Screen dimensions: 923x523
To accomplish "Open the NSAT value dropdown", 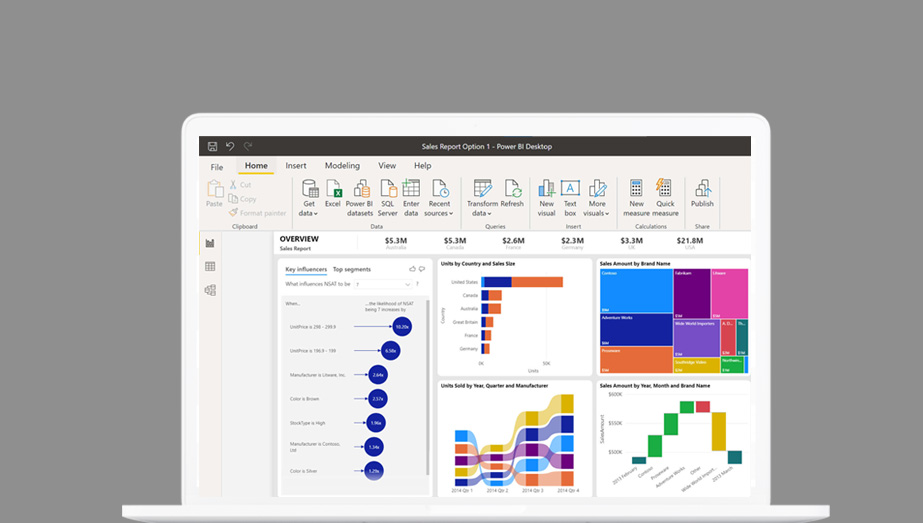I will [x=383, y=284].
